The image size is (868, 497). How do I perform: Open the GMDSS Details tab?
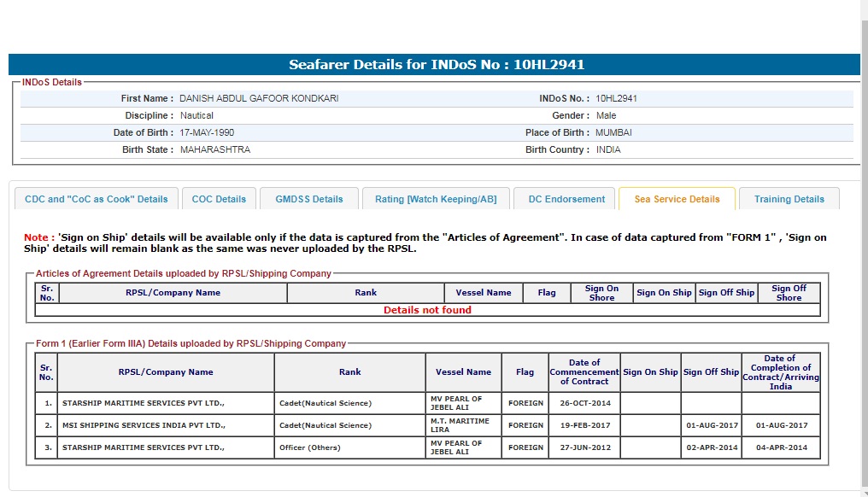(308, 199)
